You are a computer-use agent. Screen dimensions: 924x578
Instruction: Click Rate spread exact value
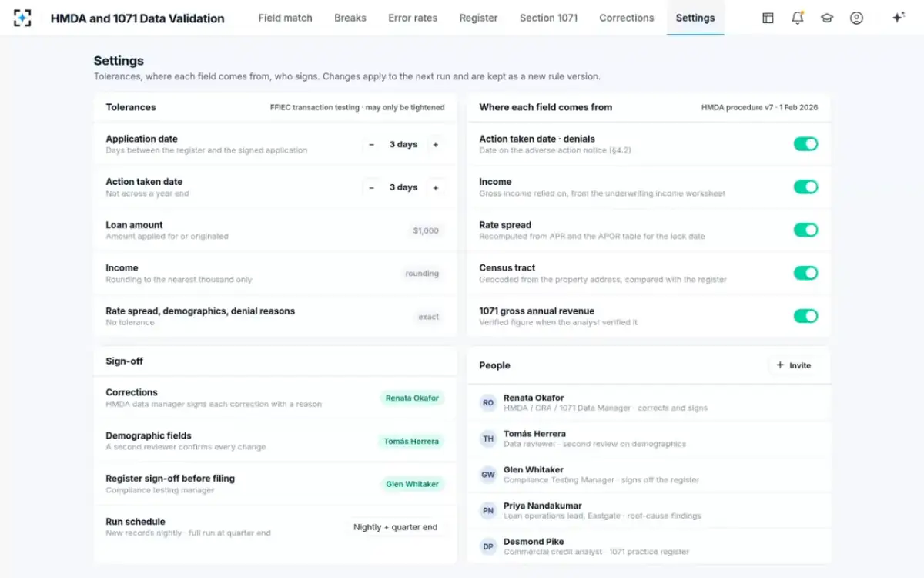(x=429, y=317)
